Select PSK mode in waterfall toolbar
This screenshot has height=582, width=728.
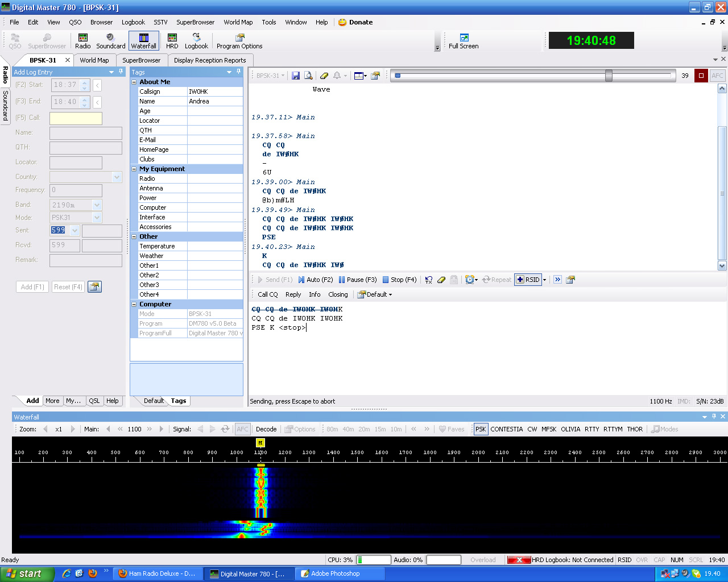481,429
